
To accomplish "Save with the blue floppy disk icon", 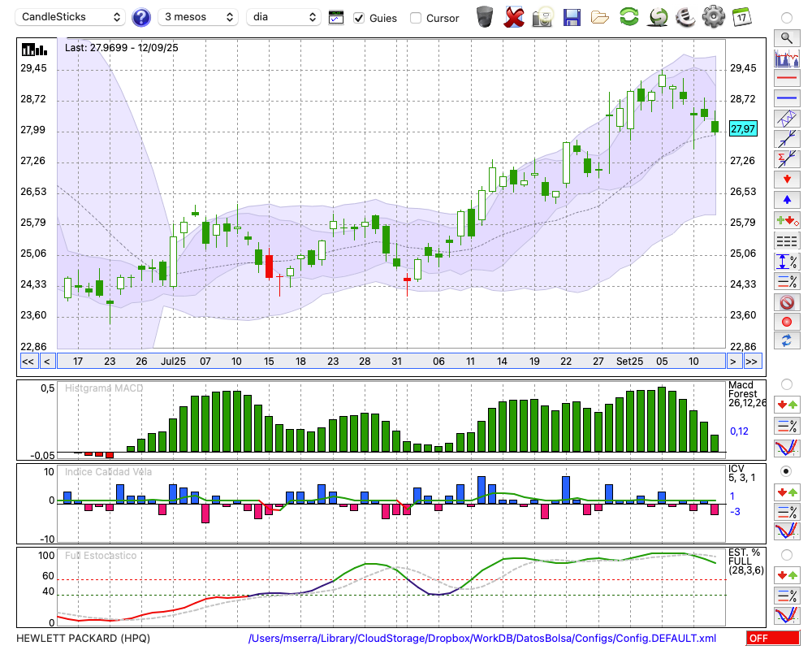I will [572, 17].
